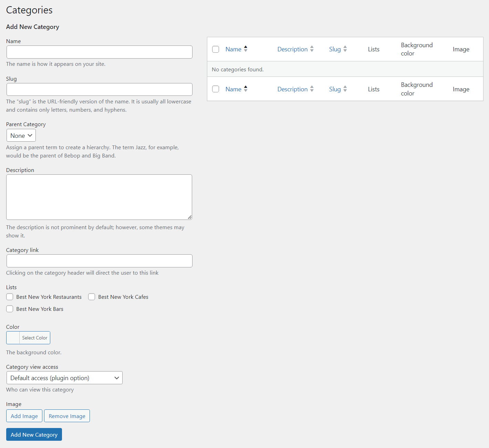Click the Name sort arrows icon in header

pyautogui.click(x=246, y=49)
